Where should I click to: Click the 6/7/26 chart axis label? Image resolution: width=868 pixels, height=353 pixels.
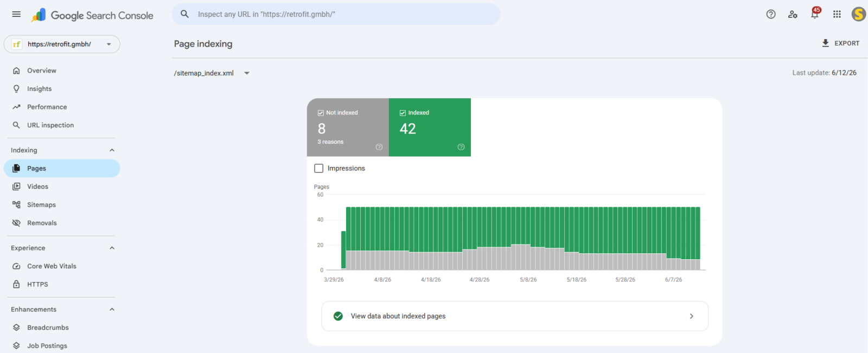tap(673, 280)
